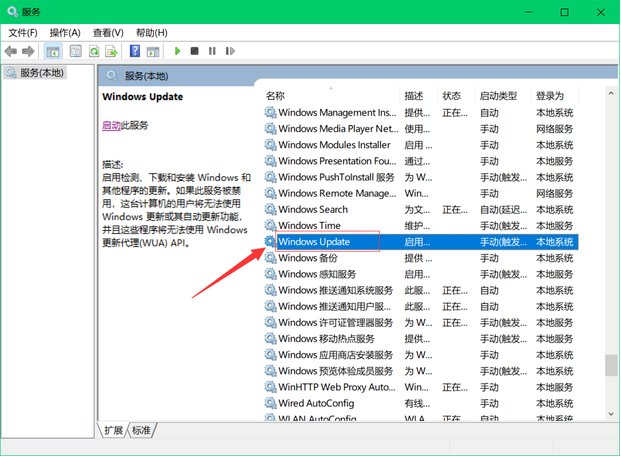Viewport: 621px width, 457px height.
Task: Click gear icon of Windows Time row
Action: click(270, 225)
